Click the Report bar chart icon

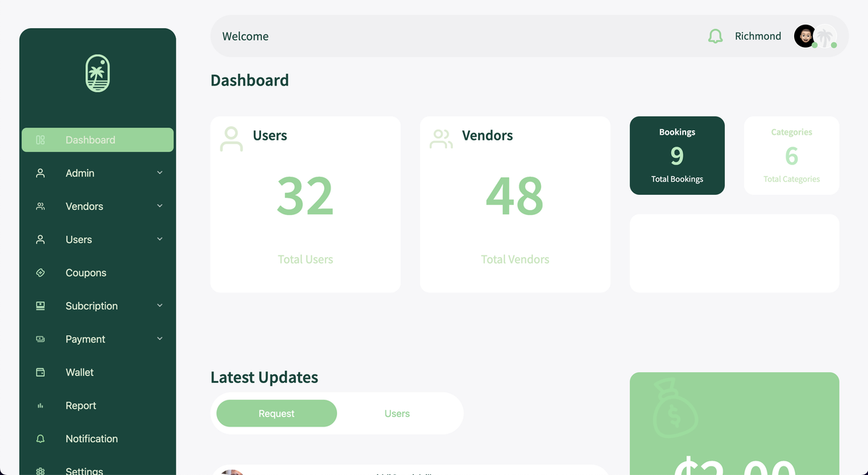pyautogui.click(x=41, y=405)
